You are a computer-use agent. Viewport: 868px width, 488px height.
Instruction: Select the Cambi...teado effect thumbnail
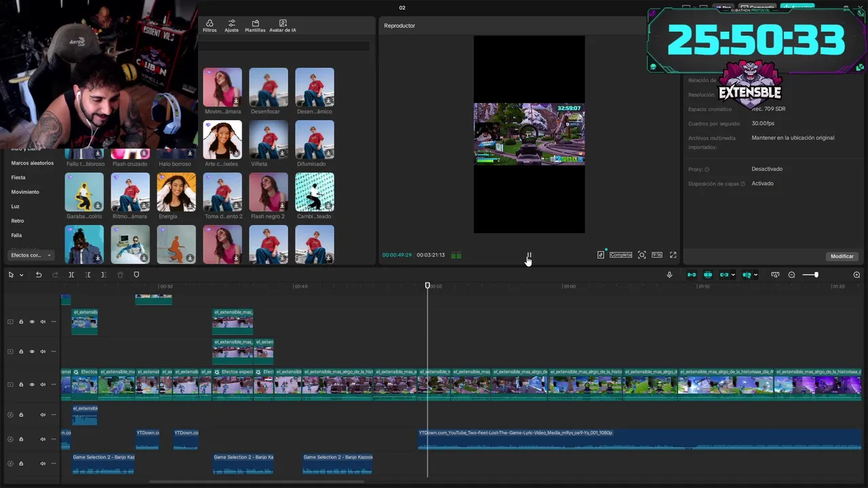click(x=315, y=192)
